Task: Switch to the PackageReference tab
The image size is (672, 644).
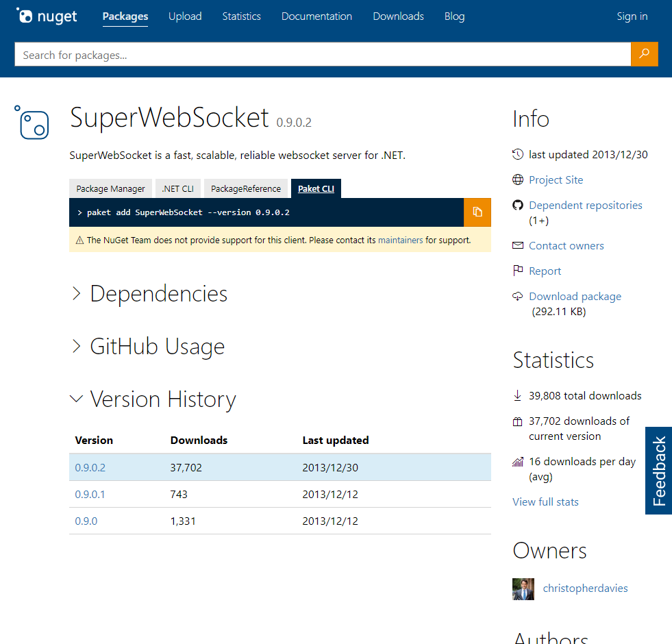Action: (x=246, y=188)
